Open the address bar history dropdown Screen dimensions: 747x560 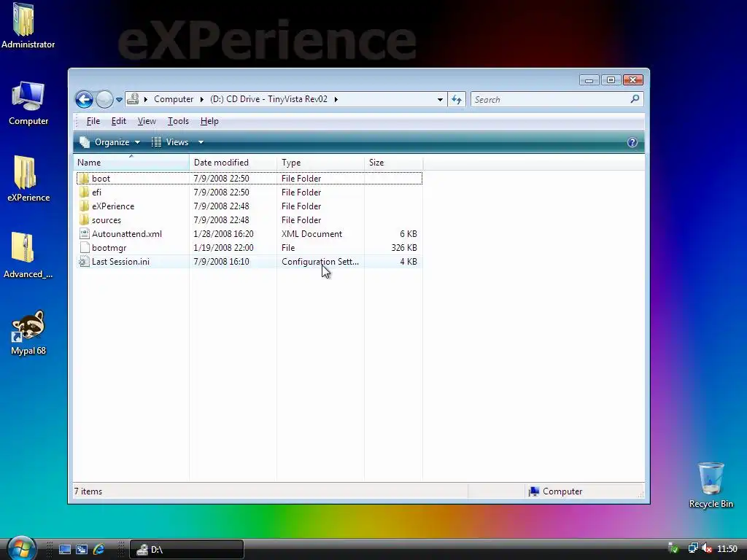pyautogui.click(x=440, y=99)
